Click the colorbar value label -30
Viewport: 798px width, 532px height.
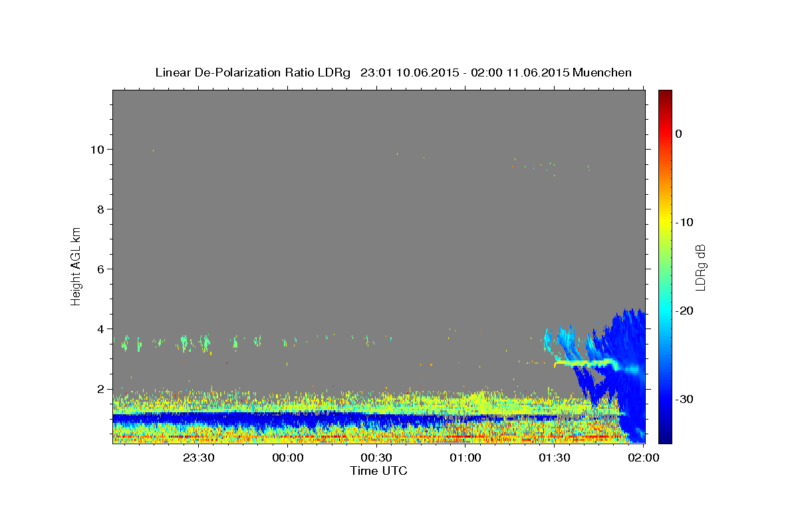[684, 399]
